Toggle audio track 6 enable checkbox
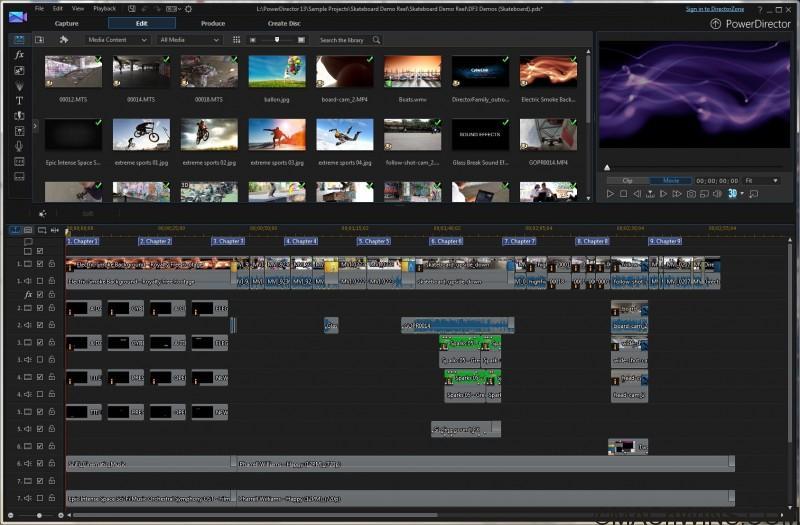The image size is (800, 525). pos(40,463)
